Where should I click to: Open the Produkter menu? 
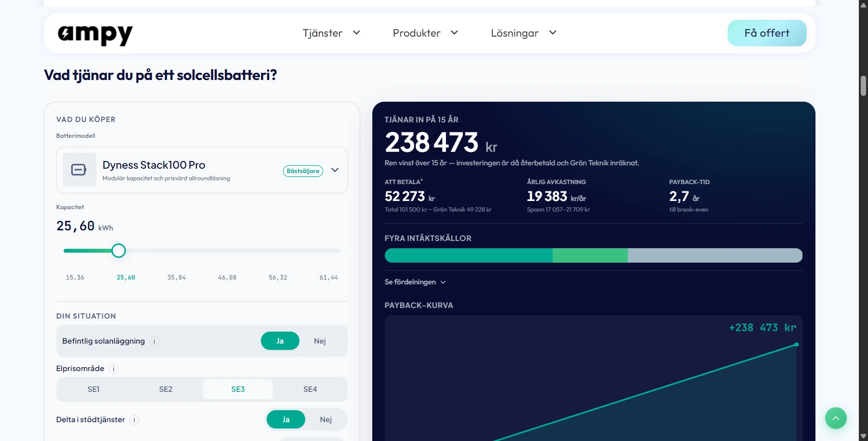pyautogui.click(x=425, y=33)
